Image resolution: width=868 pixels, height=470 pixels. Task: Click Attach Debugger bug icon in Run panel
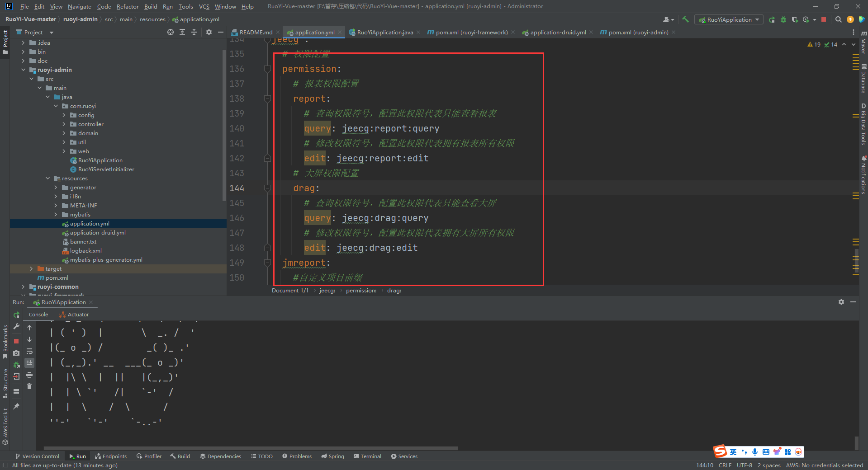pyautogui.click(x=16, y=365)
